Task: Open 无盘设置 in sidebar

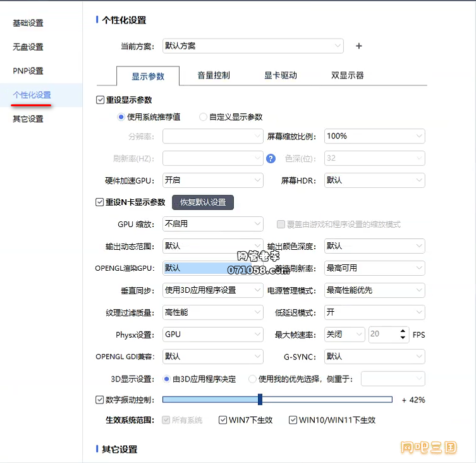Action: 28,47
